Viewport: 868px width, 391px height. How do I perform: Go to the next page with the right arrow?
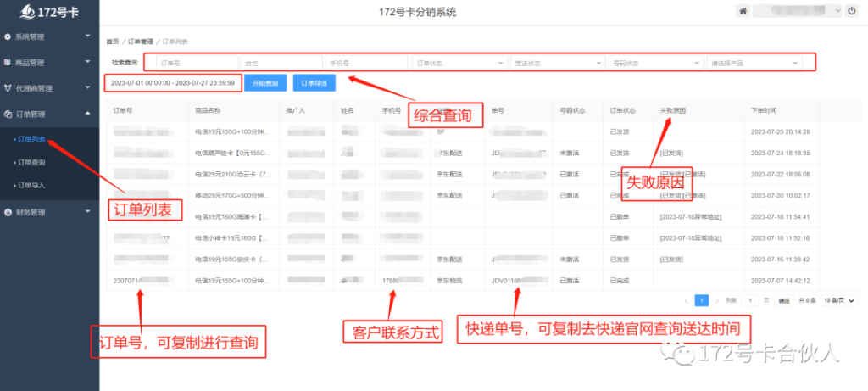717,301
